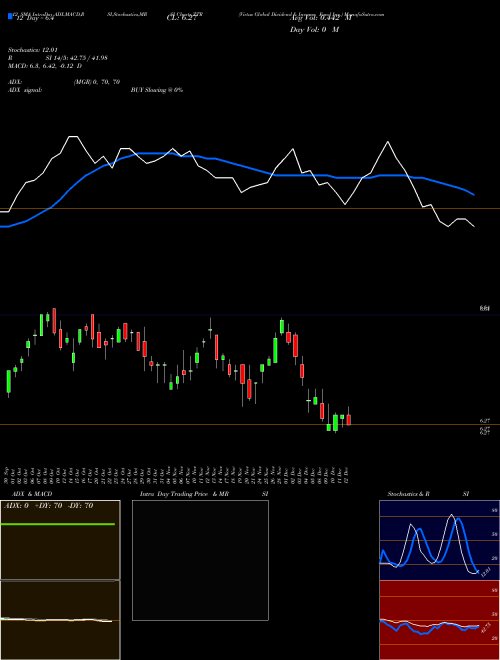
Task: Select the 'Day Vol: 0 M' text
Action: (x=314, y=30)
